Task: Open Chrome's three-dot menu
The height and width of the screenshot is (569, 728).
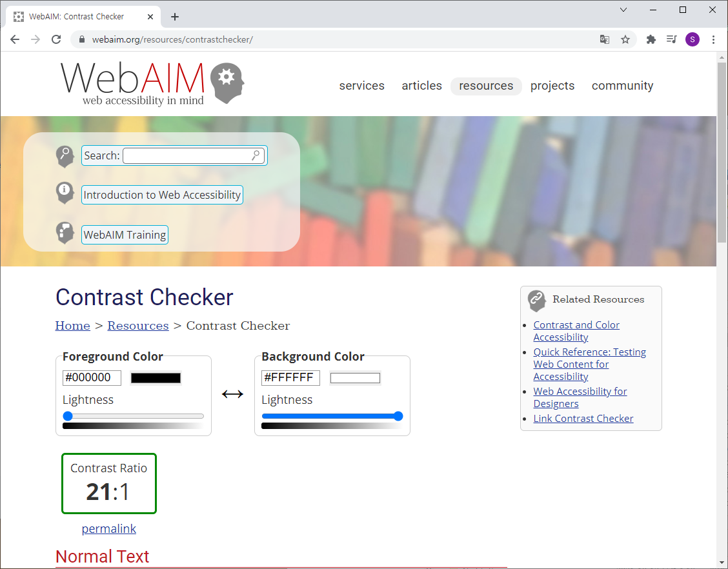Action: click(713, 39)
